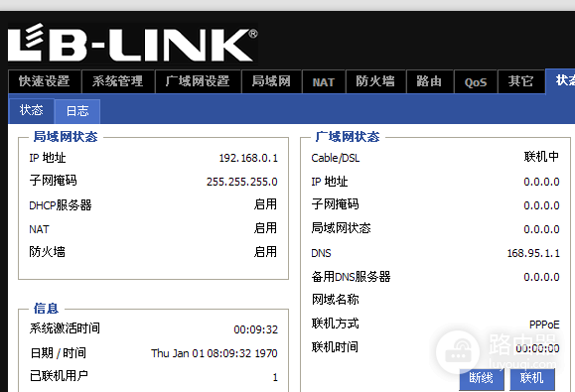The image size is (575, 392).
Task: Click 启用 value in DHCP服务器 row
Action: point(265,204)
